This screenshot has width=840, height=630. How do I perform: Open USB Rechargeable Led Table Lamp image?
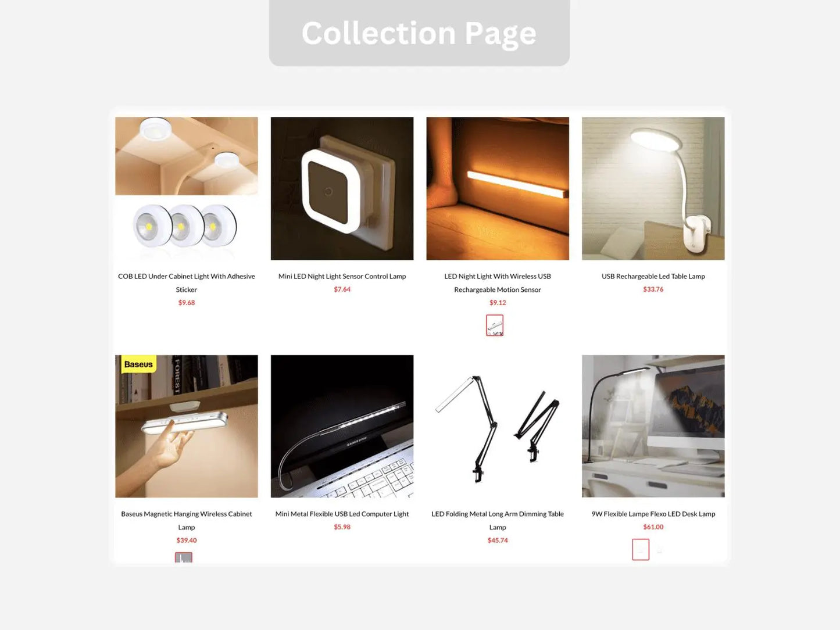click(653, 188)
